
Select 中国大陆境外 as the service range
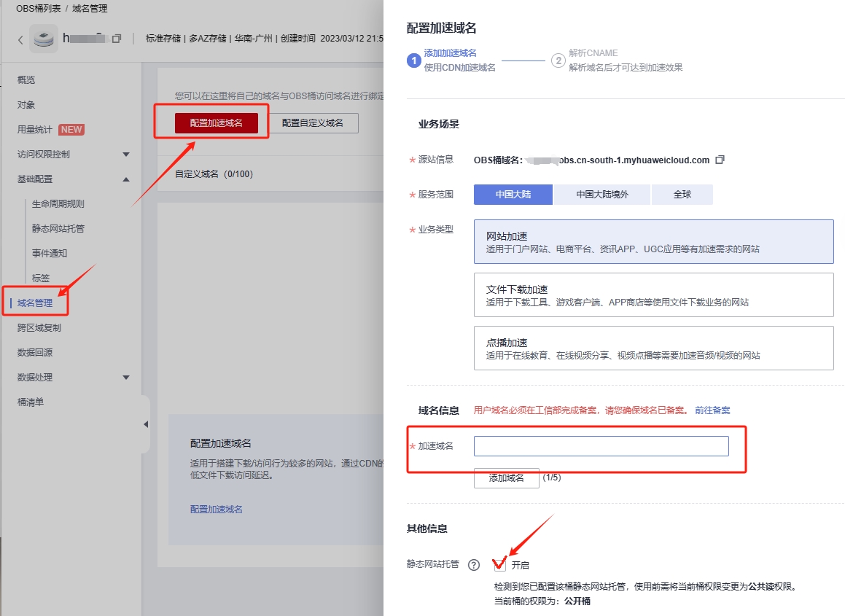(601, 195)
